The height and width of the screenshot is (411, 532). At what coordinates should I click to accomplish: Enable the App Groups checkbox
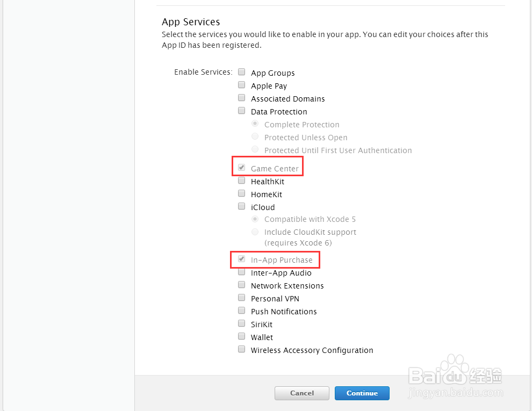point(242,72)
